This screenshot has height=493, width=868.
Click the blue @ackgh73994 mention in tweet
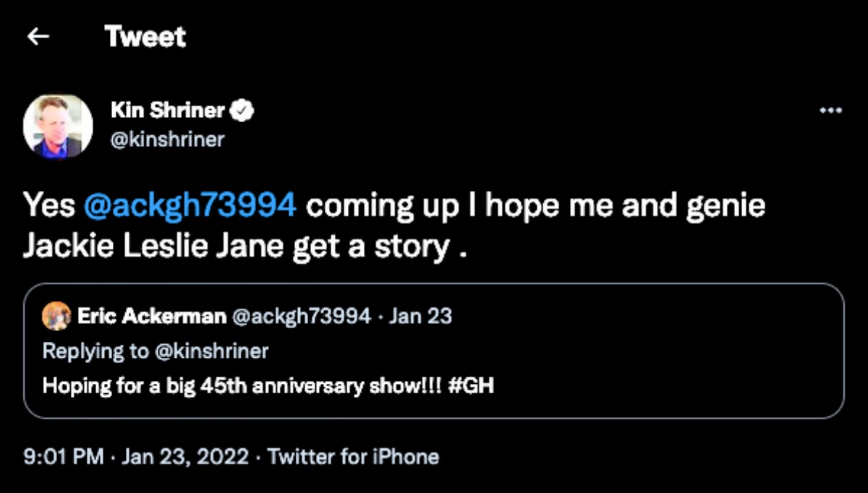coord(190,205)
